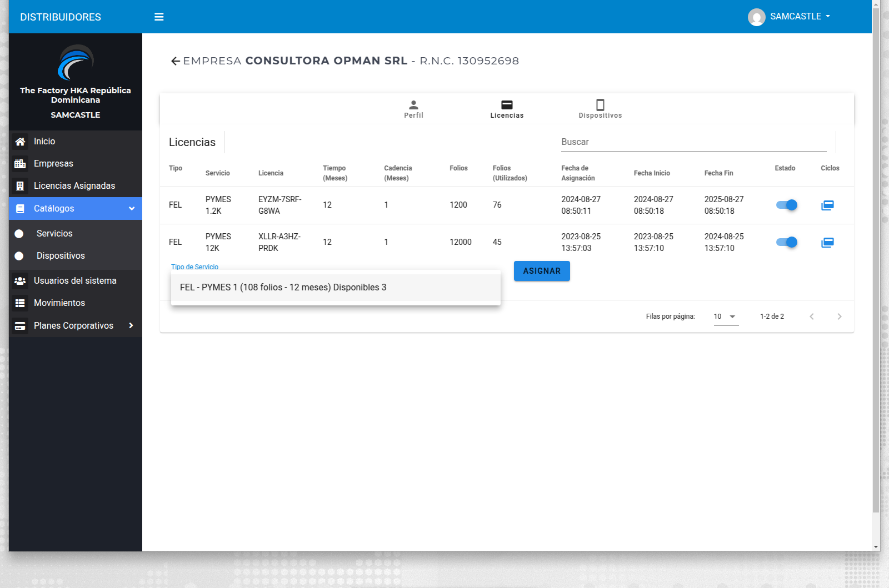Select FEL - PYMES 1 service option
This screenshot has width=889, height=588.
click(x=336, y=288)
